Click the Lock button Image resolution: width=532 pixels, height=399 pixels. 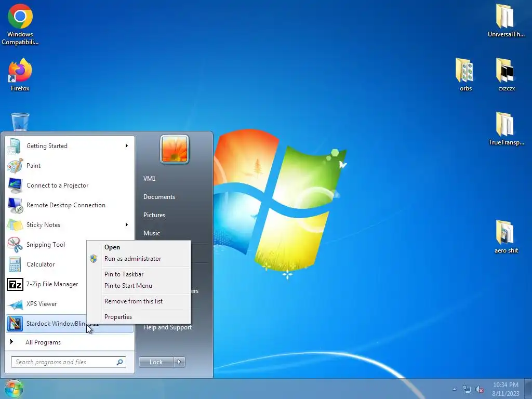click(x=156, y=362)
